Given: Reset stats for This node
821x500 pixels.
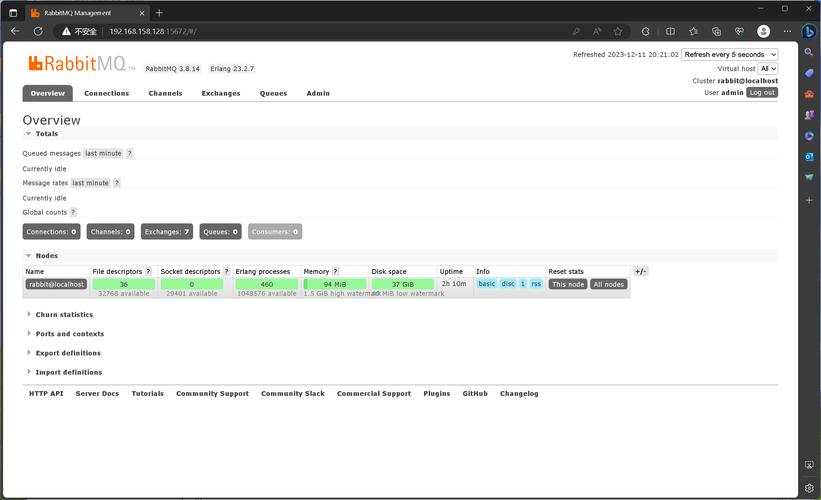Looking at the screenshot, I should 568,284.
